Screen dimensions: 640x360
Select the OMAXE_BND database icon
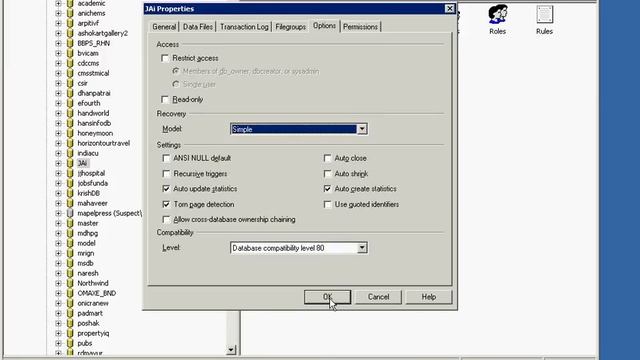70,293
